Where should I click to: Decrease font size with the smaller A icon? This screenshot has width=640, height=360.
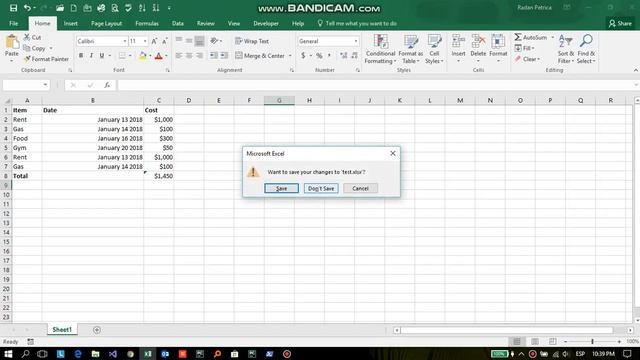pyautogui.click(x=164, y=41)
